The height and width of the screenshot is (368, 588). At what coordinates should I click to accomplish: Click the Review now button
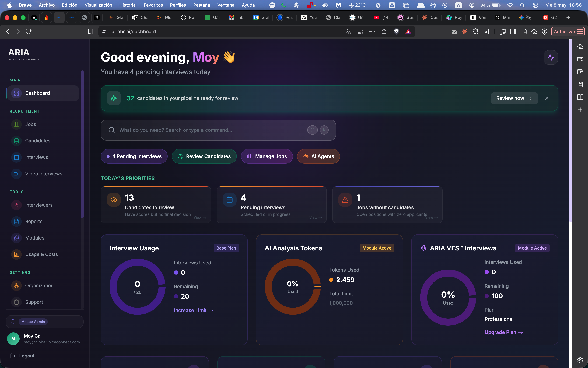coord(514,98)
